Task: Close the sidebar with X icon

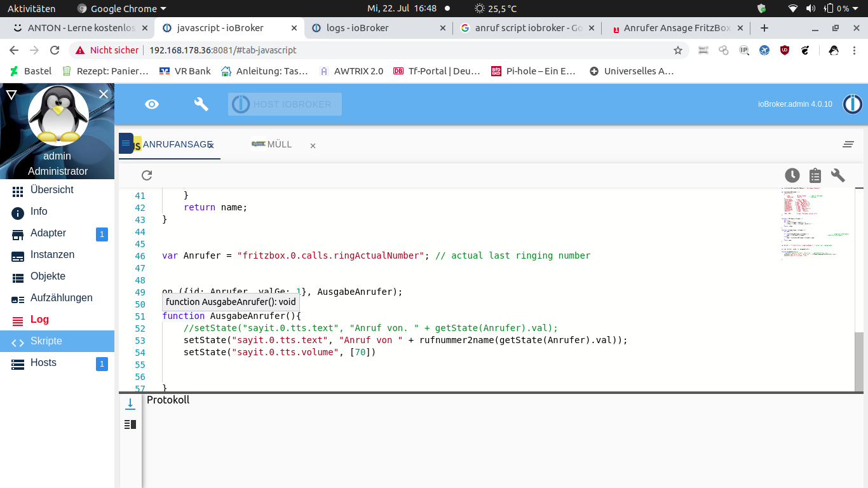Action: [104, 94]
